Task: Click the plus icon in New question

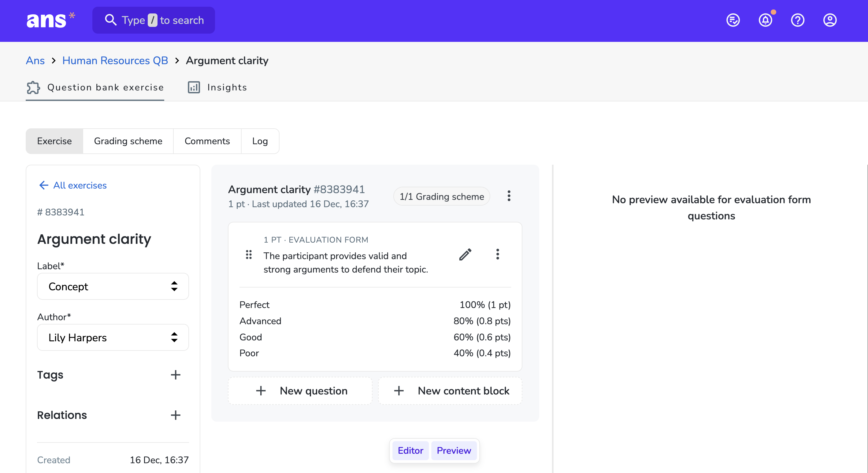Action: point(261,391)
